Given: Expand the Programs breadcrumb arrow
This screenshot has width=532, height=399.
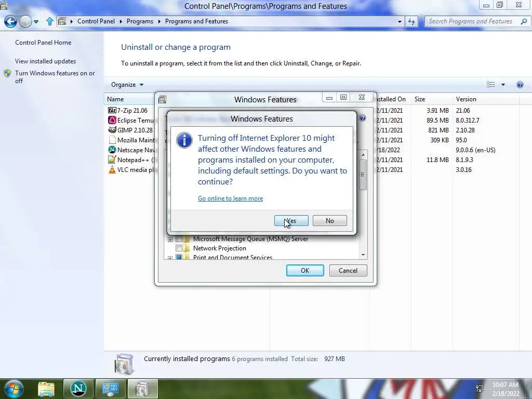Looking at the screenshot, I should pyautogui.click(x=159, y=21).
